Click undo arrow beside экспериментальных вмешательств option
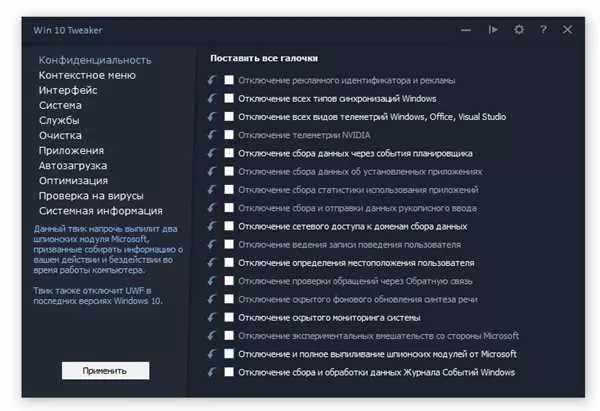Screen dimensions: 600x411 [212, 336]
